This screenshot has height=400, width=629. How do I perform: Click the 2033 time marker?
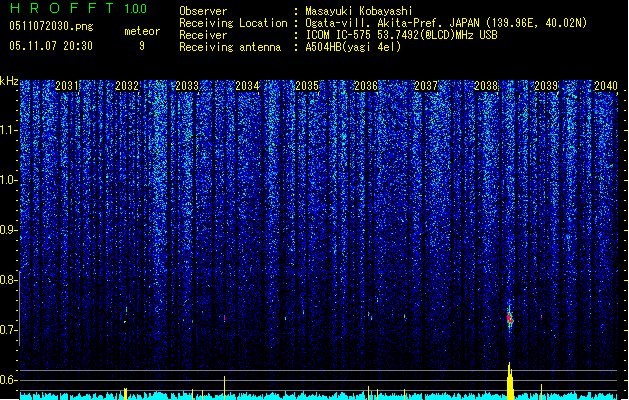187,86
